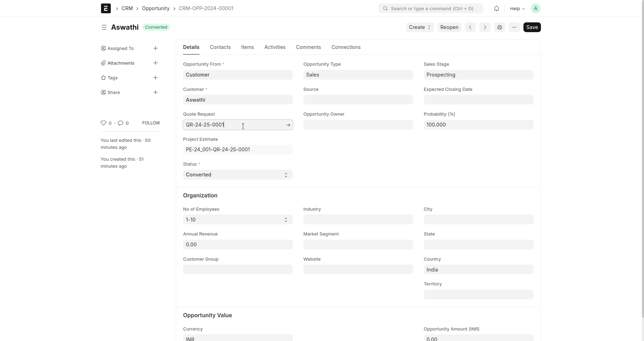
Task: Toggle the sidebar hamburger icon
Action: coord(104,27)
